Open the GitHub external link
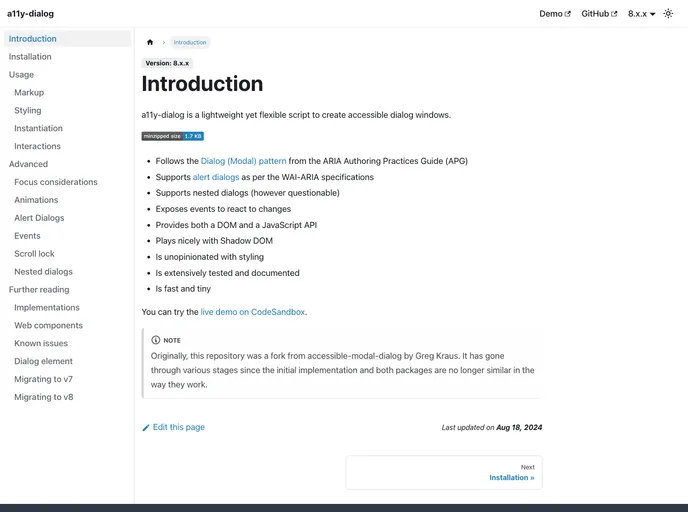This screenshot has height=512, width=688. click(598, 14)
